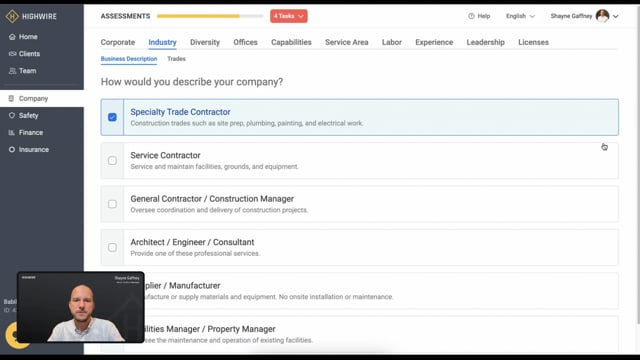This screenshot has height=360, width=640.
Task: Open the Experience tab
Action: (434, 42)
